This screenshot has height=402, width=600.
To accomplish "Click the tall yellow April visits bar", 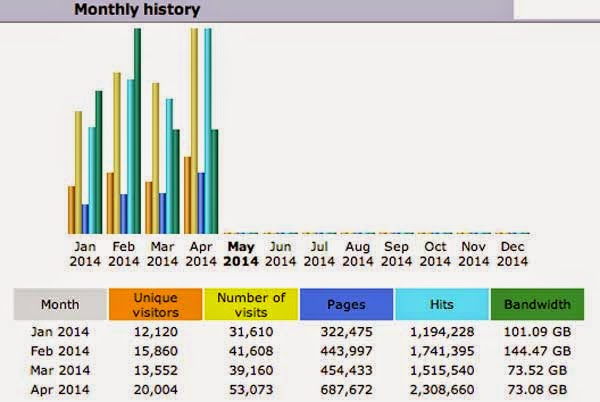I will (194, 131).
